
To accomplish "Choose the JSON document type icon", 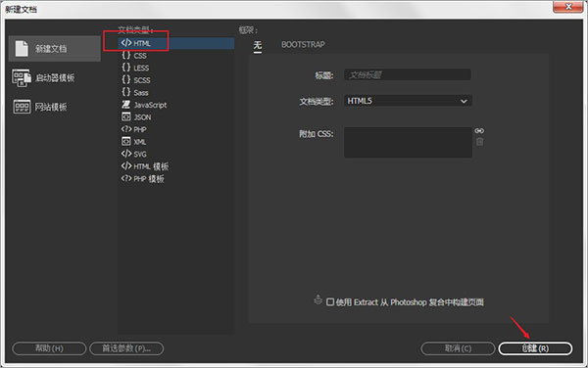I will 126,116.
